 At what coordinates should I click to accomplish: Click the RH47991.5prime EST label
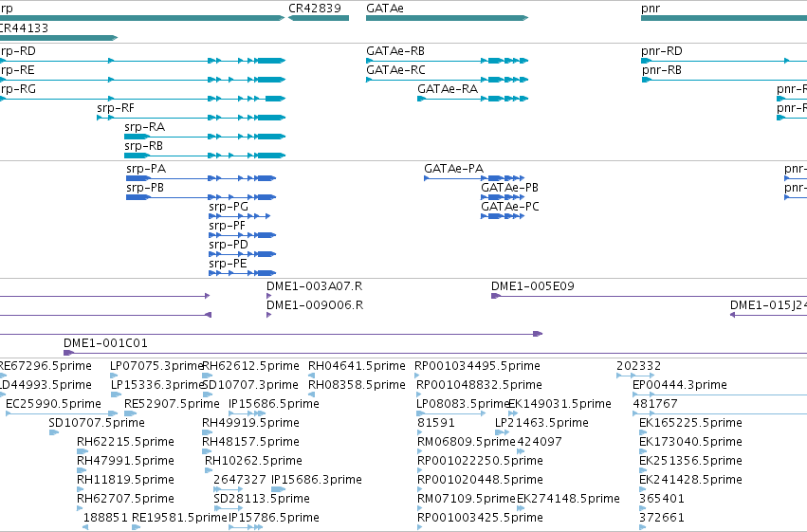coord(125,461)
